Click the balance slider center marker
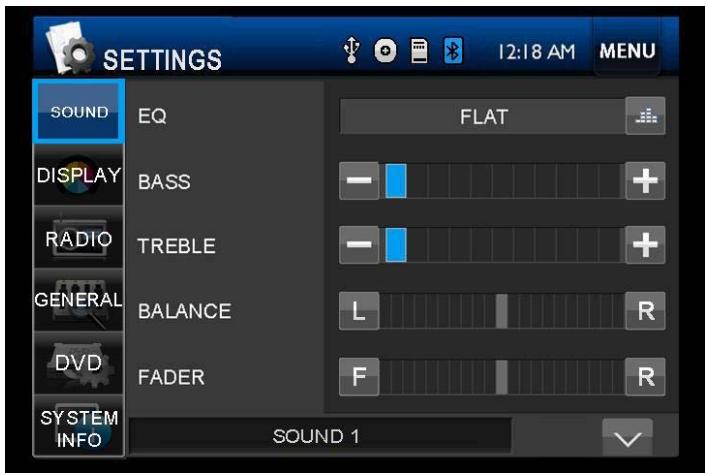 (x=501, y=312)
